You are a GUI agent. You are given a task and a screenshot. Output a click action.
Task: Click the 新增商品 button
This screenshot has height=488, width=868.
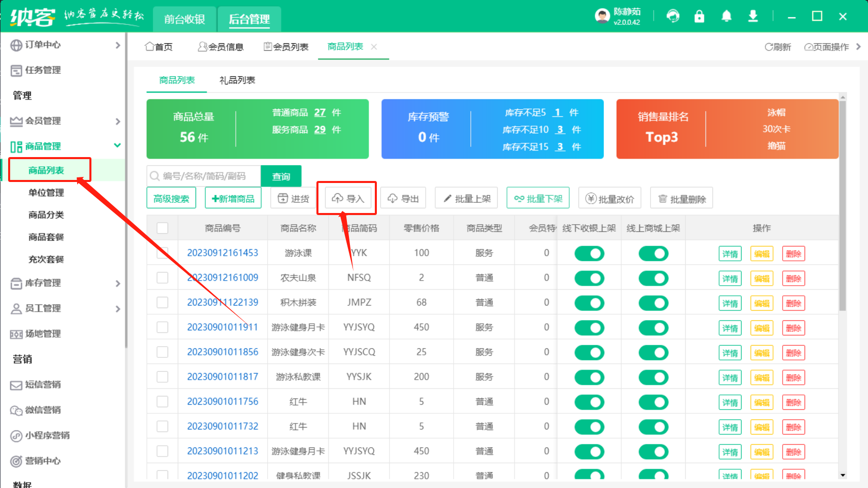pos(233,198)
